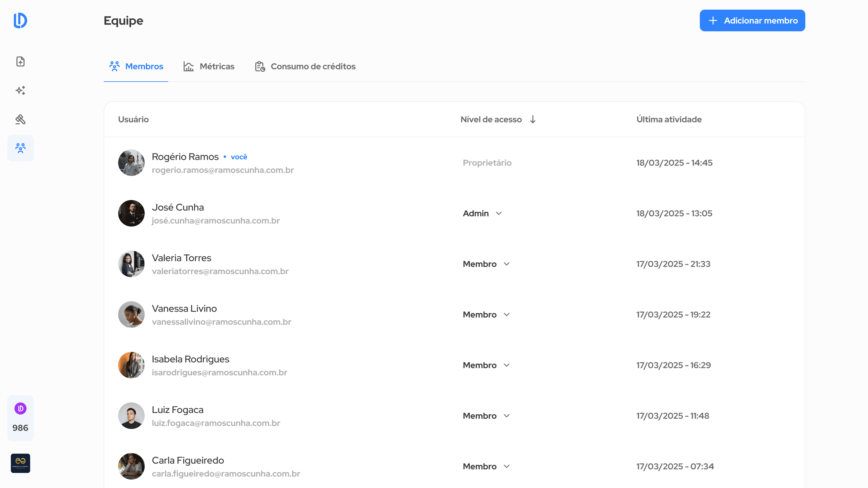Open the Ramos & Cunha workspace logo
This screenshot has height=488, width=868.
click(20, 463)
